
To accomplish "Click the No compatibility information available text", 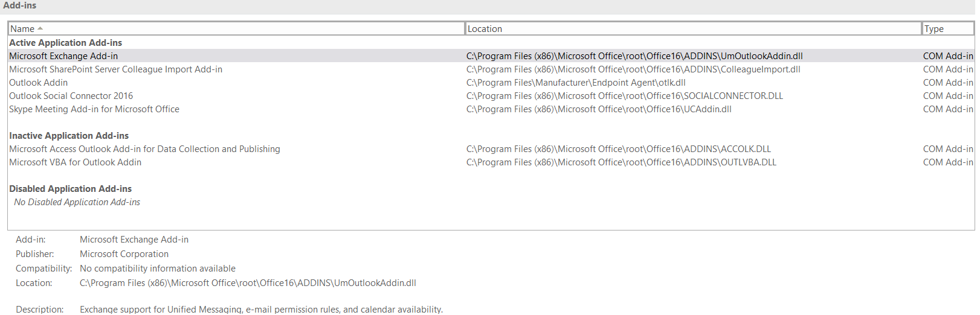I will pyautogui.click(x=158, y=269).
